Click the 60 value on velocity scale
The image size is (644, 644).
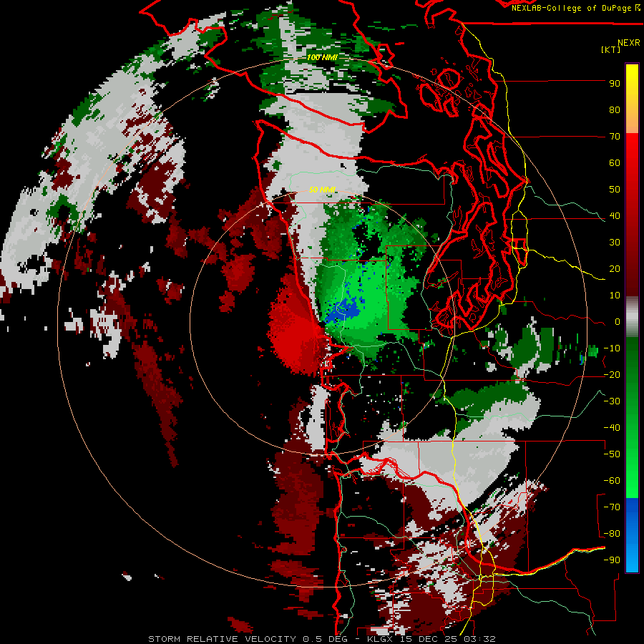615,163
